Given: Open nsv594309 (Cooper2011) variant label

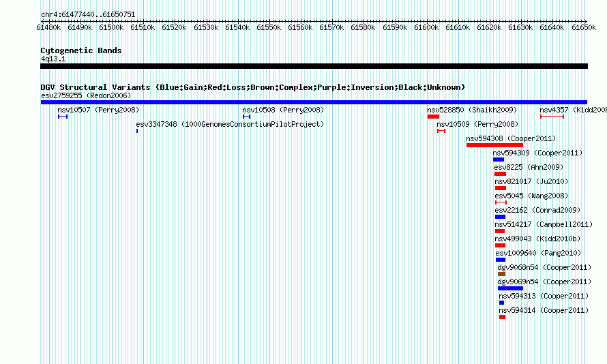Looking at the screenshot, I should (537, 153).
